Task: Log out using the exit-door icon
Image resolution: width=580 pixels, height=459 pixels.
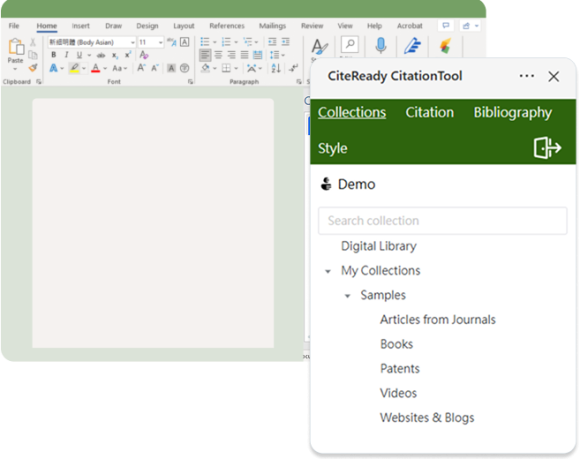Action: point(547,148)
